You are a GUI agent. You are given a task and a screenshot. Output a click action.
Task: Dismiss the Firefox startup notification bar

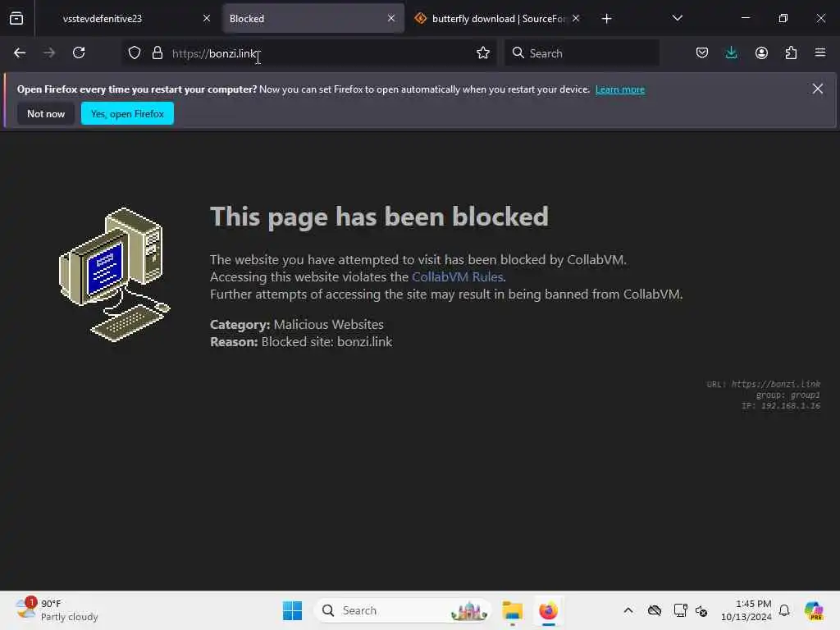click(x=818, y=89)
